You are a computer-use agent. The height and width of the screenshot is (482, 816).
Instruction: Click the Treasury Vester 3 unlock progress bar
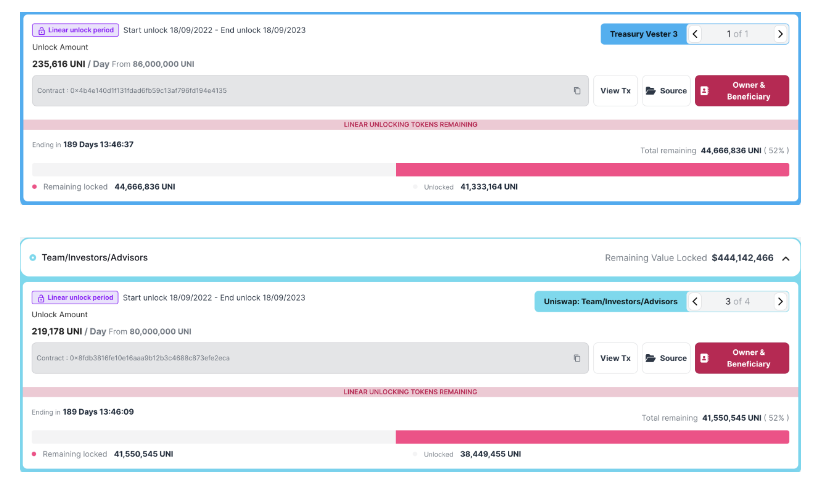tap(410, 170)
